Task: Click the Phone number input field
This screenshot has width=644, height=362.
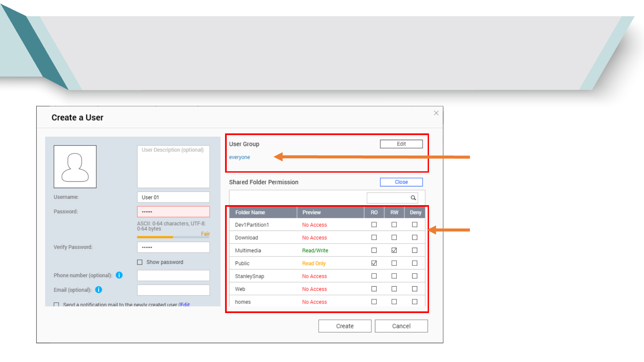Action: click(173, 276)
